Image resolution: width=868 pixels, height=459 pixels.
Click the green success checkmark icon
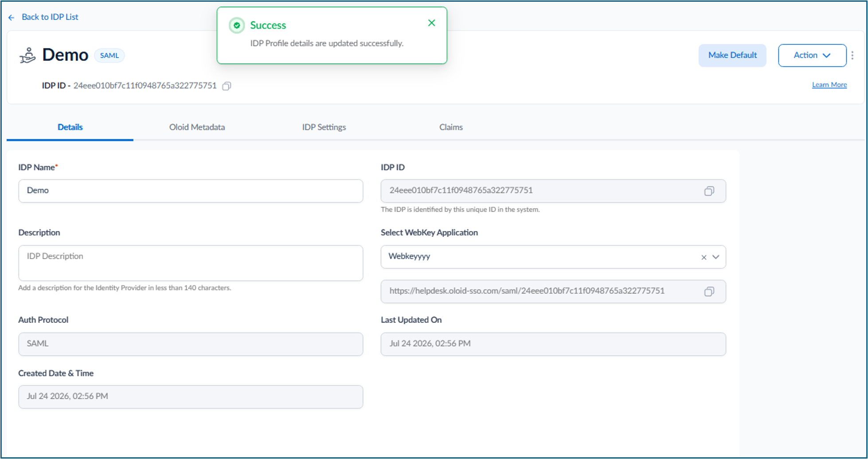[237, 25]
